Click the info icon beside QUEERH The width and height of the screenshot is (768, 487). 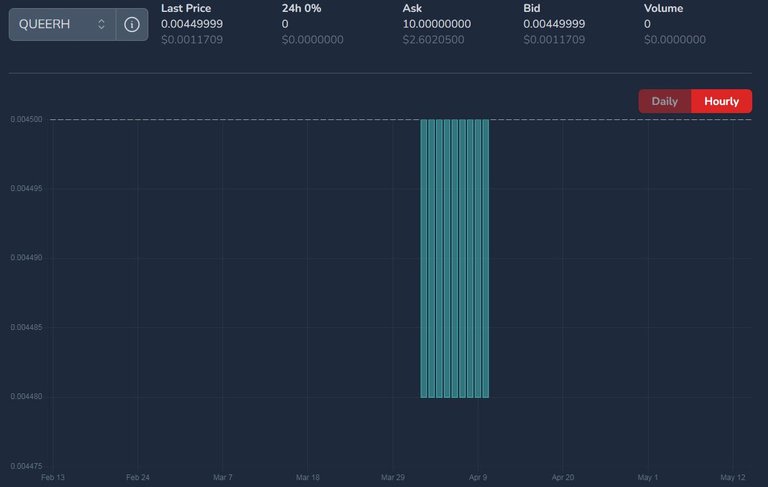pyautogui.click(x=132, y=24)
